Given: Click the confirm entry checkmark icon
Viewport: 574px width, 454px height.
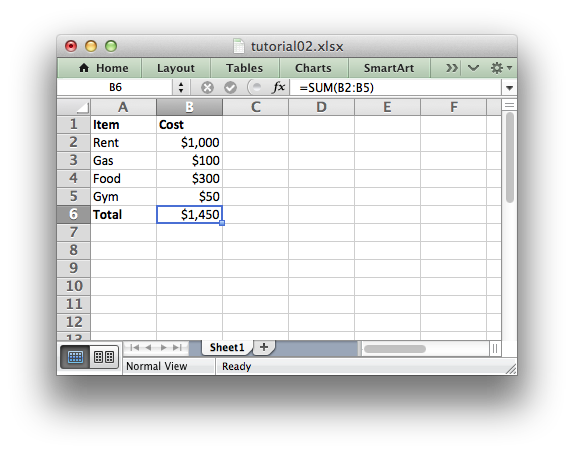Looking at the screenshot, I should tap(230, 88).
